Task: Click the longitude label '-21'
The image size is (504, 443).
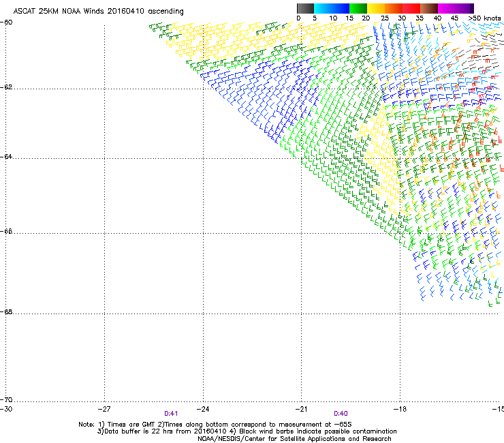Action: point(301,409)
